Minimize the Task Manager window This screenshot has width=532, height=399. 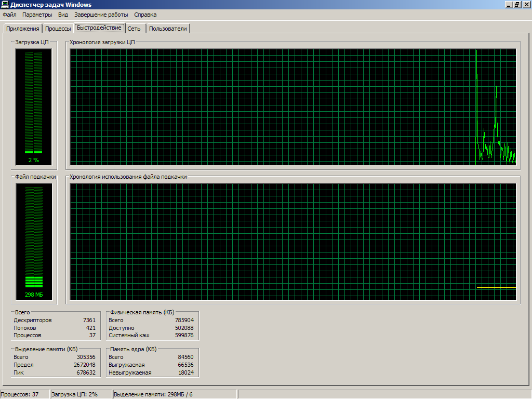point(509,5)
